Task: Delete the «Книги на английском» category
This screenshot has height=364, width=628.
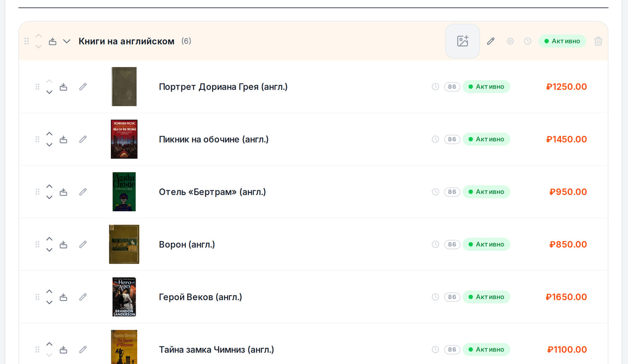Action: pos(598,41)
